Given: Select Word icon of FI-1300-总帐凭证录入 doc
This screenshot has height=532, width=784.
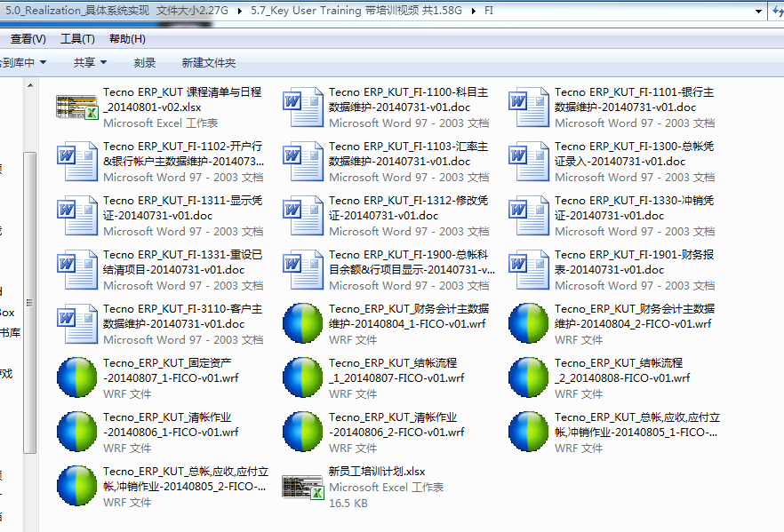Looking at the screenshot, I should [529, 162].
